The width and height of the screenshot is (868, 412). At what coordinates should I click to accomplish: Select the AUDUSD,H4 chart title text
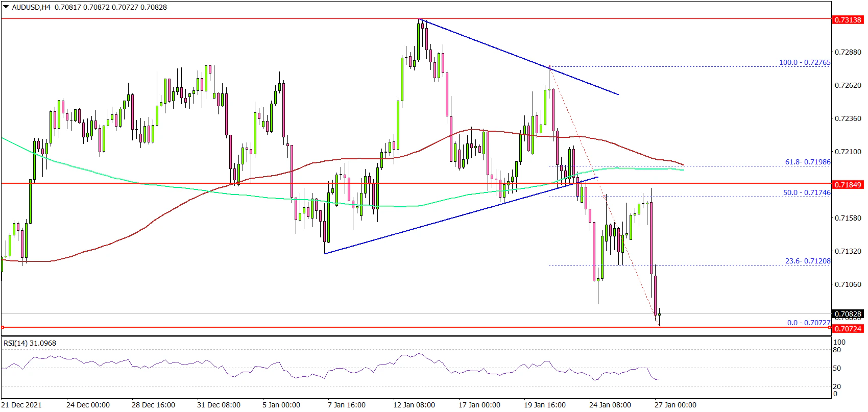tap(31, 8)
